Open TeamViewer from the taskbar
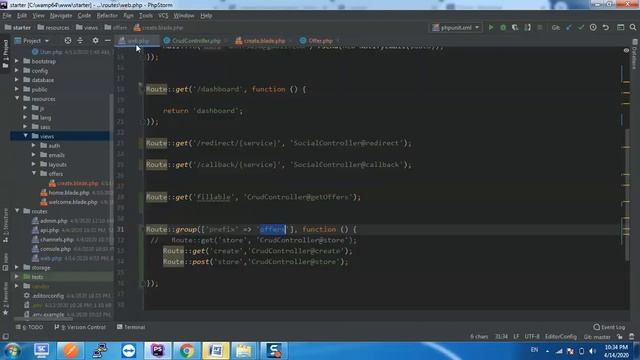The height and width of the screenshot is (360, 640). point(129,351)
